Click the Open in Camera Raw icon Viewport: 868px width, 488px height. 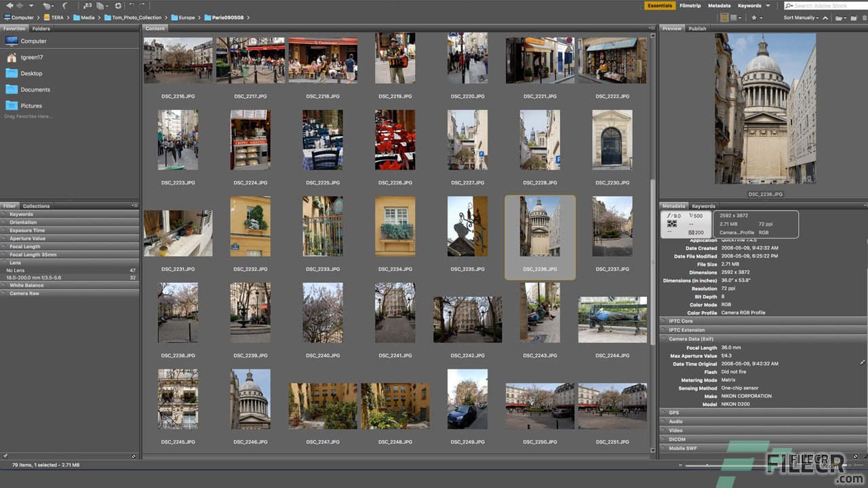tap(119, 5)
